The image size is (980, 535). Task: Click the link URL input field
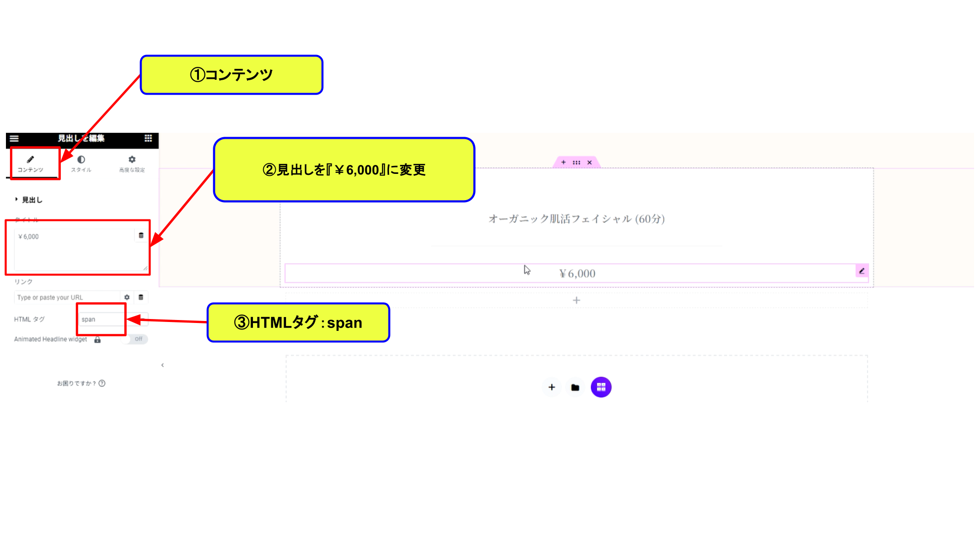[67, 297]
